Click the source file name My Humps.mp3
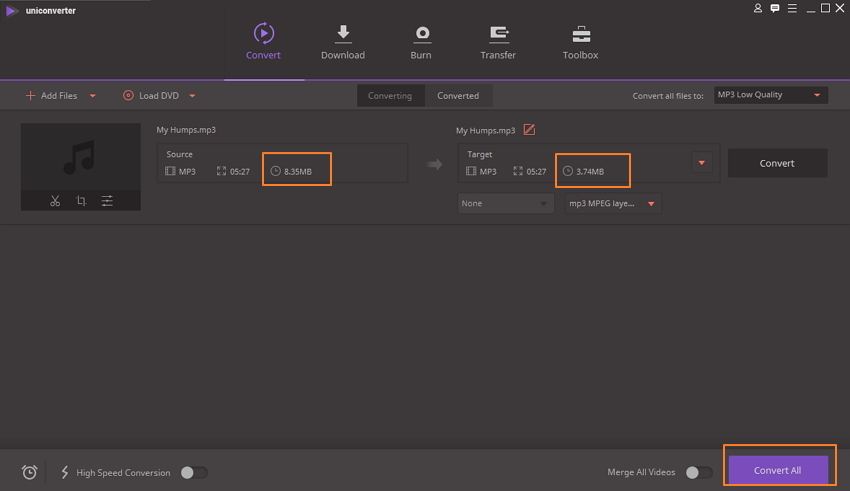The width and height of the screenshot is (850, 491). tap(186, 130)
